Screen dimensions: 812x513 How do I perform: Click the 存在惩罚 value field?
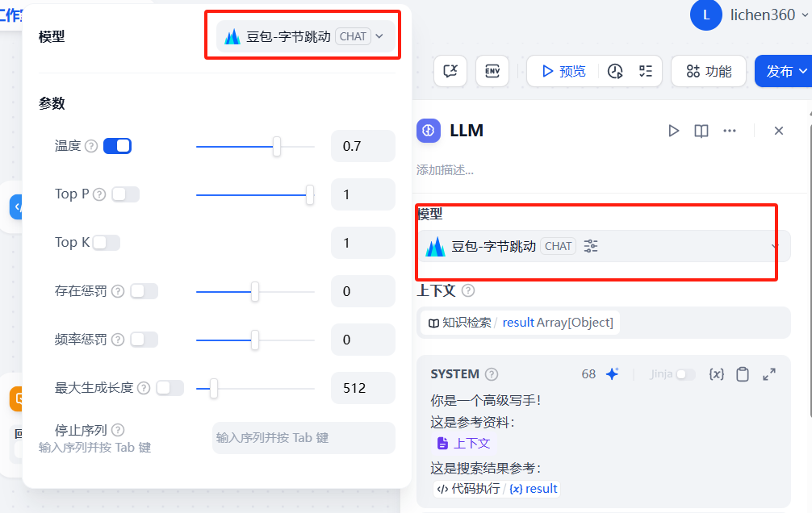pyautogui.click(x=363, y=291)
